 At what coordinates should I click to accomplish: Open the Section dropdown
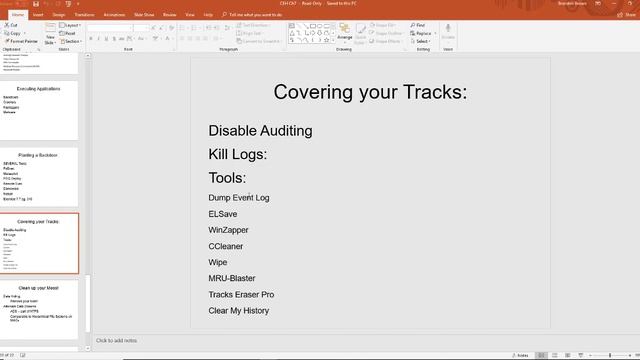[x=71, y=41]
